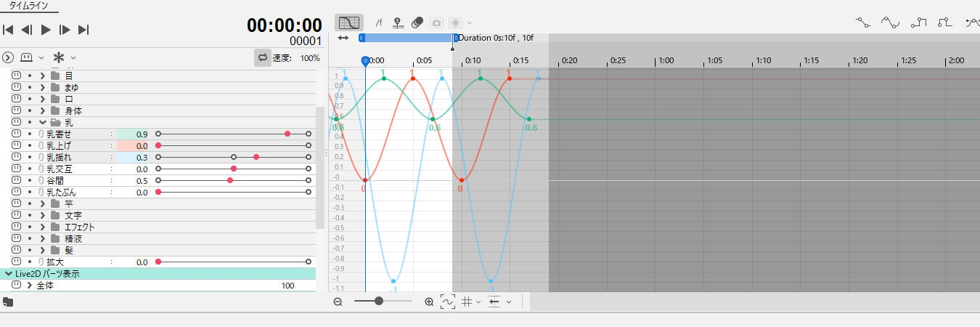
Task: Click the linear curve type icon
Action: (863, 23)
